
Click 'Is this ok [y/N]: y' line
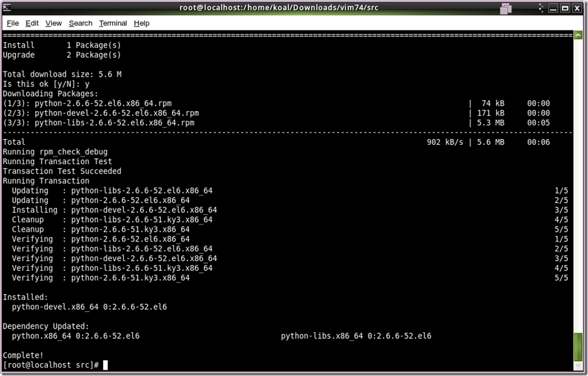tap(45, 84)
